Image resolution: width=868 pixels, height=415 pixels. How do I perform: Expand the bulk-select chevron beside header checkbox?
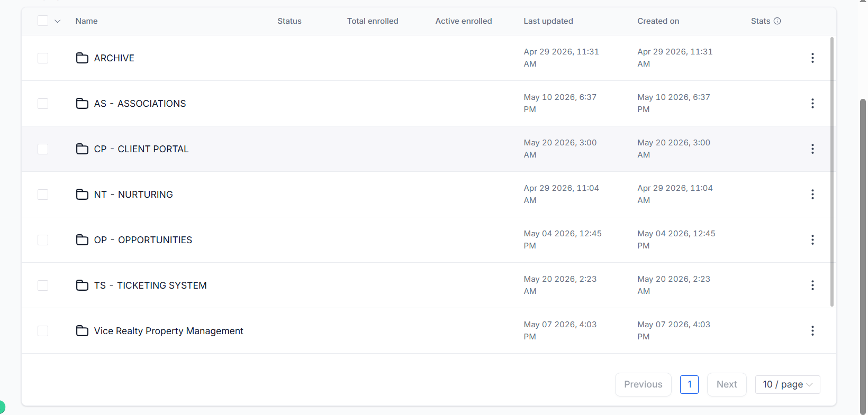point(58,21)
